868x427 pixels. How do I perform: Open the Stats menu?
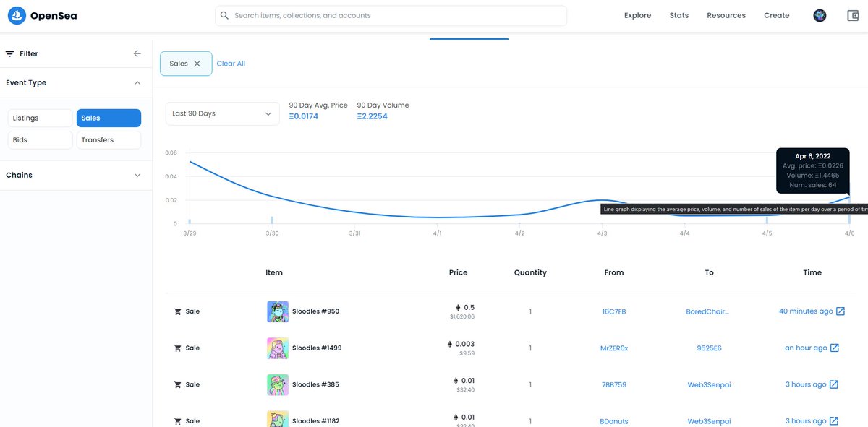point(679,15)
